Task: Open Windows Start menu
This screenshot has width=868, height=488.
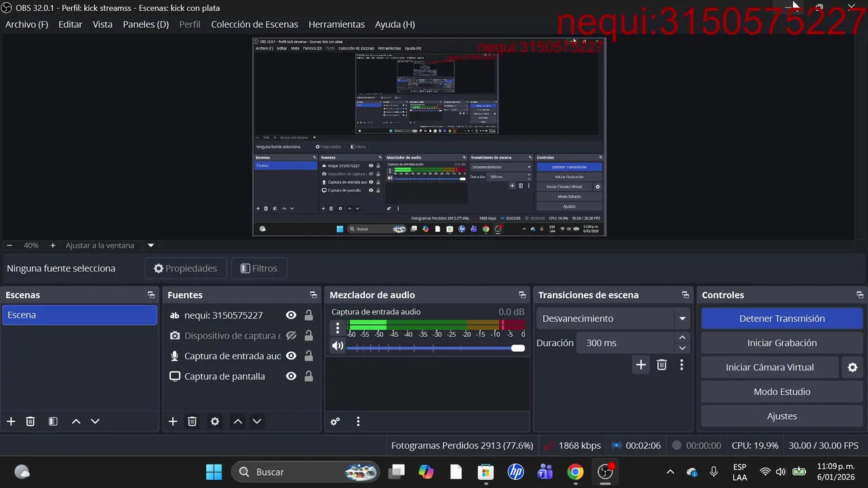Action: click(214, 472)
